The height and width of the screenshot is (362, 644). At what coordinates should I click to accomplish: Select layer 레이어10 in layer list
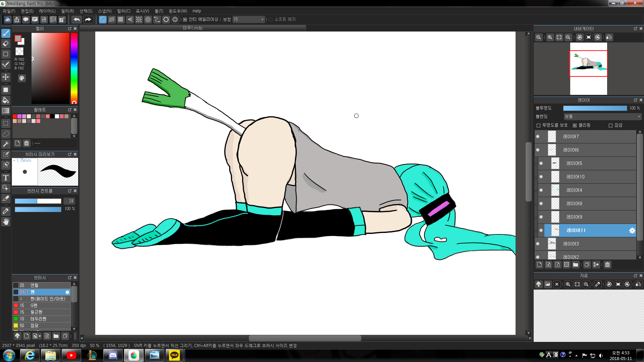click(575, 177)
